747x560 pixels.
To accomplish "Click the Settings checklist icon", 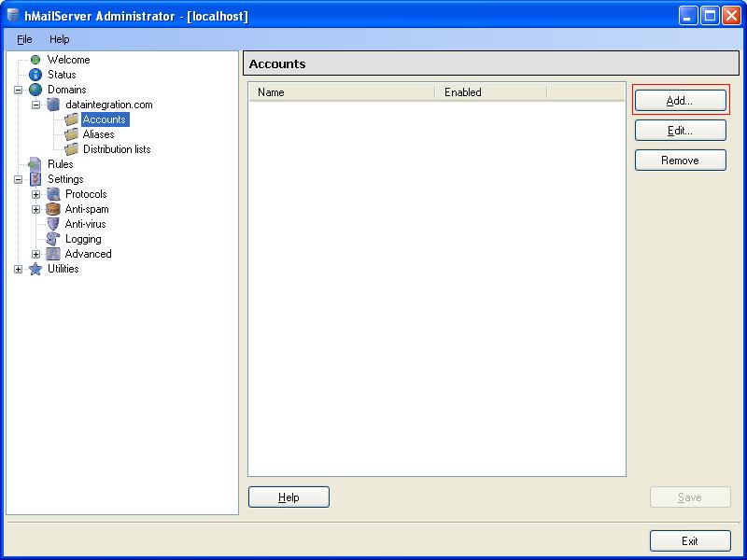I will click(x=35, y=179).
